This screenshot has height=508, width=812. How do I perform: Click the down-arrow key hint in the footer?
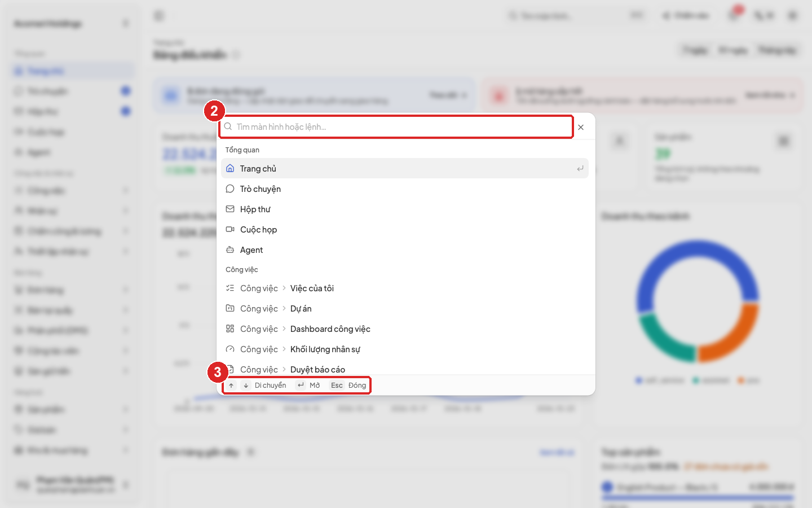pos(246,386)
